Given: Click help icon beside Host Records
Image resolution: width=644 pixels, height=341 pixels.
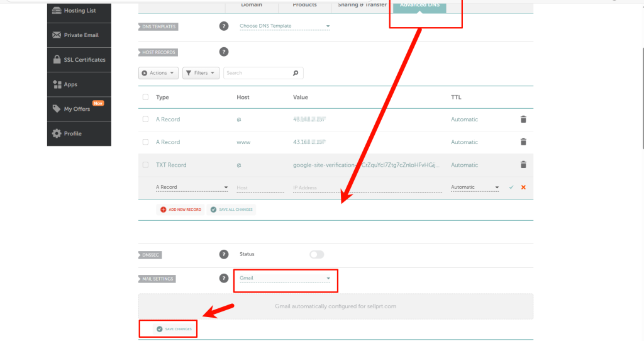Looking at the screenshot, I should point(223,52).
